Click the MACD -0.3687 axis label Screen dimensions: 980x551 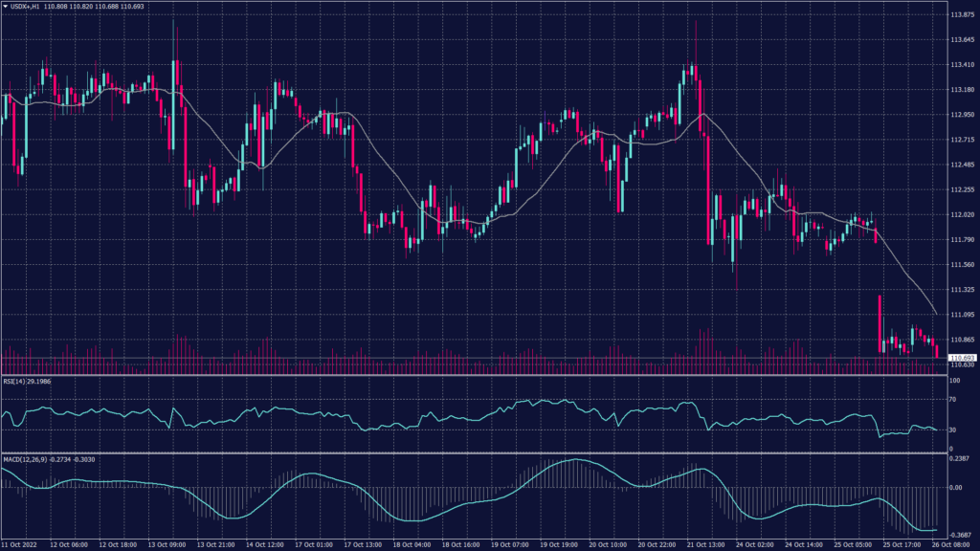pyautogui.click(x=960, y=535)
